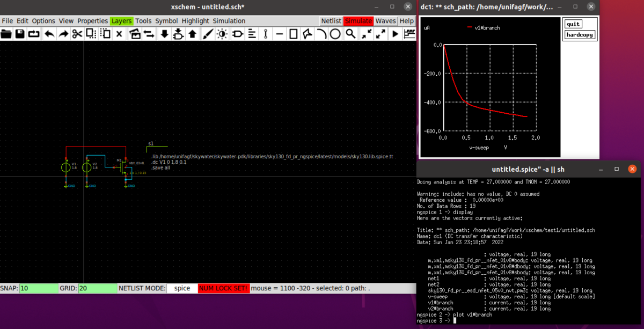Close the xschem untitled.sch window

coord(407,6)
